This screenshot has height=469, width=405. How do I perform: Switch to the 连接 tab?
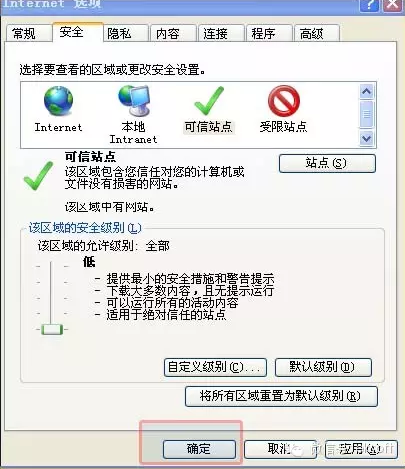click(x=215, y=34)
